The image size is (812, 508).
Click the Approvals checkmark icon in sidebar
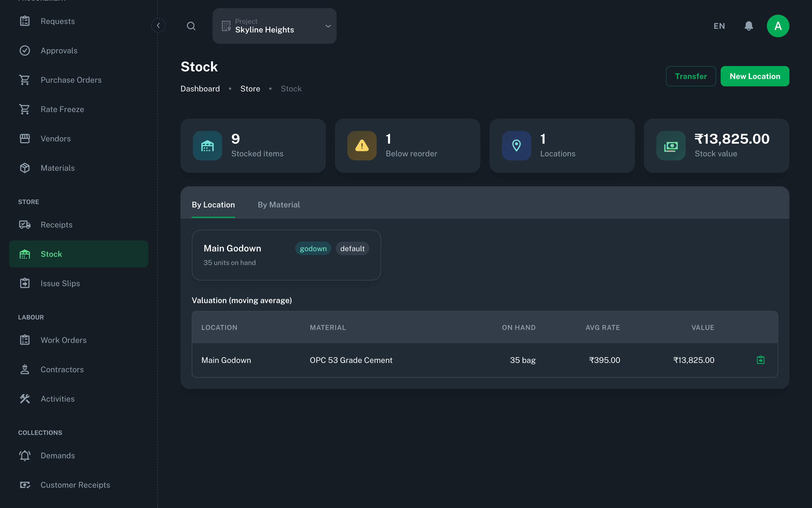25,51
